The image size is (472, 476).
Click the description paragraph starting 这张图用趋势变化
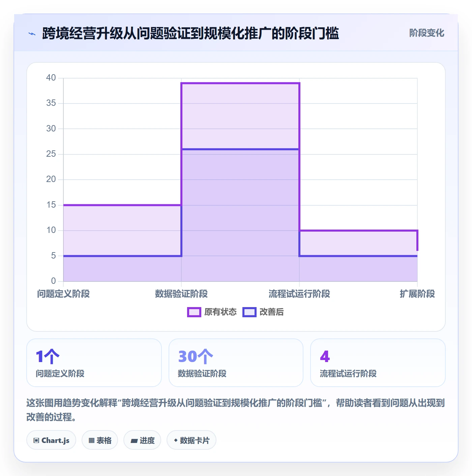(x=236, y=410)
